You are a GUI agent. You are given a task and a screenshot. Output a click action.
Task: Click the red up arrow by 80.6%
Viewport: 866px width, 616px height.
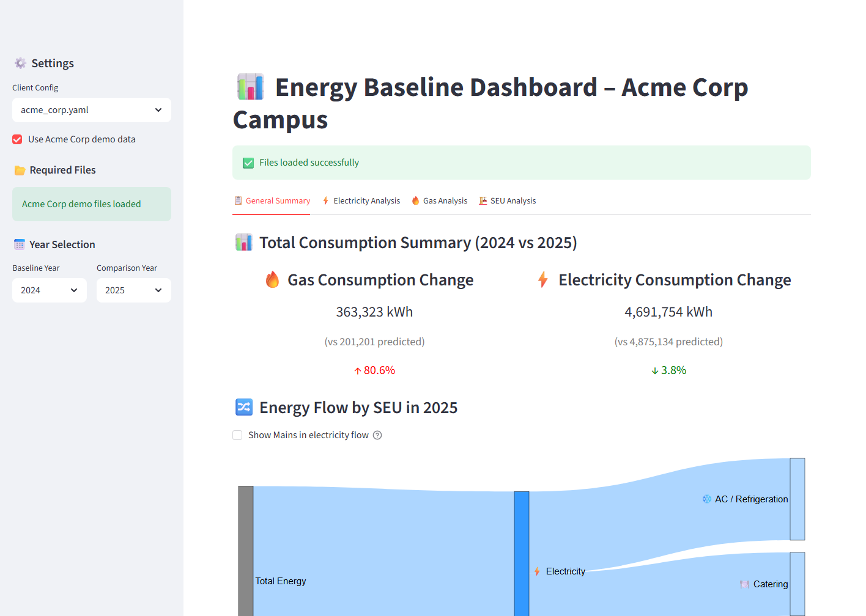point(358,371)
